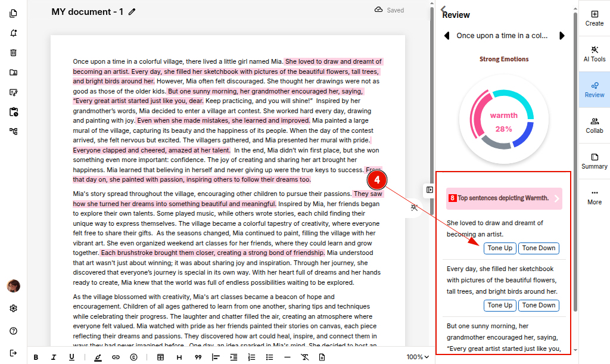Open the AI Tools tab

pyautogui.click(x=594, y=54)
